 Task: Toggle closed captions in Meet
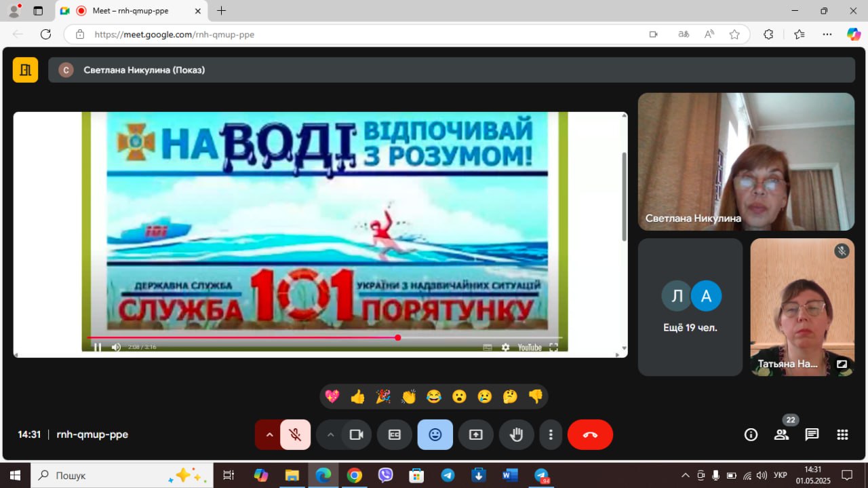pos(395,435)
